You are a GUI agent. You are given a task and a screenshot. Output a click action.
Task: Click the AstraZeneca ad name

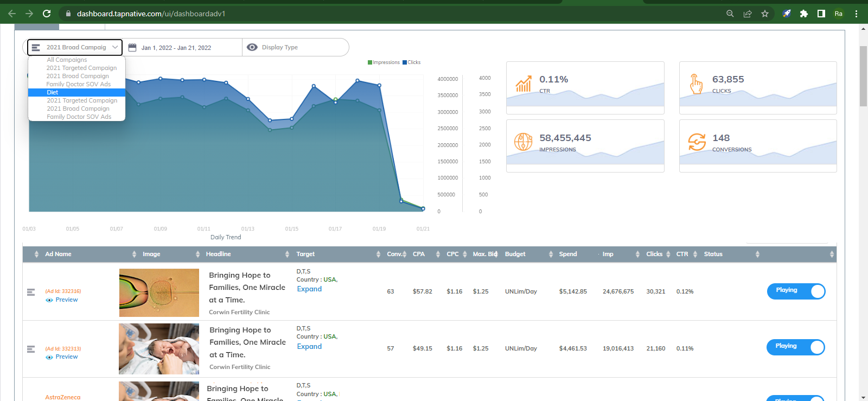[63, 397]
